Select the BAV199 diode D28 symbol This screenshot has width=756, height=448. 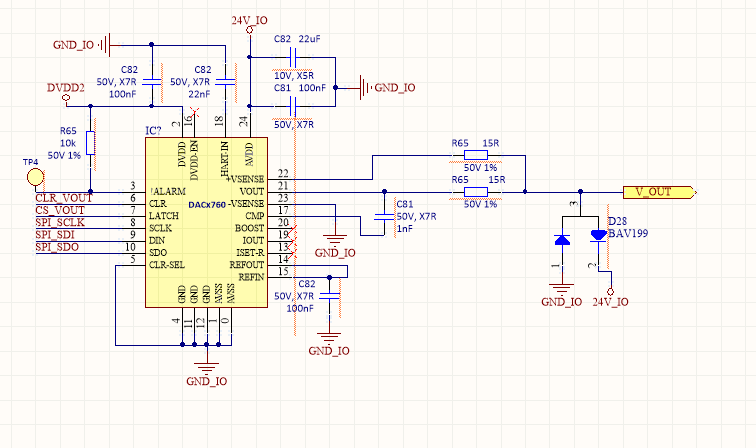tap(580, 240)
